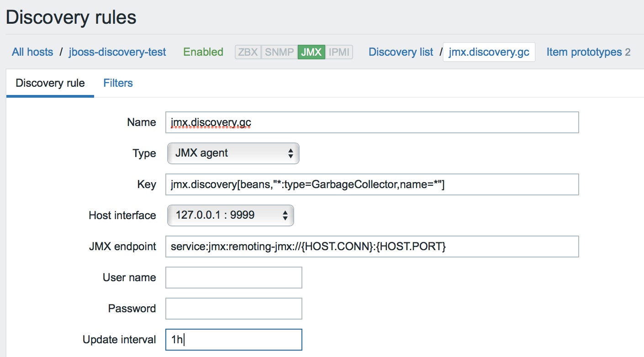Click the green Enabled status indicator

coord(203,52)
